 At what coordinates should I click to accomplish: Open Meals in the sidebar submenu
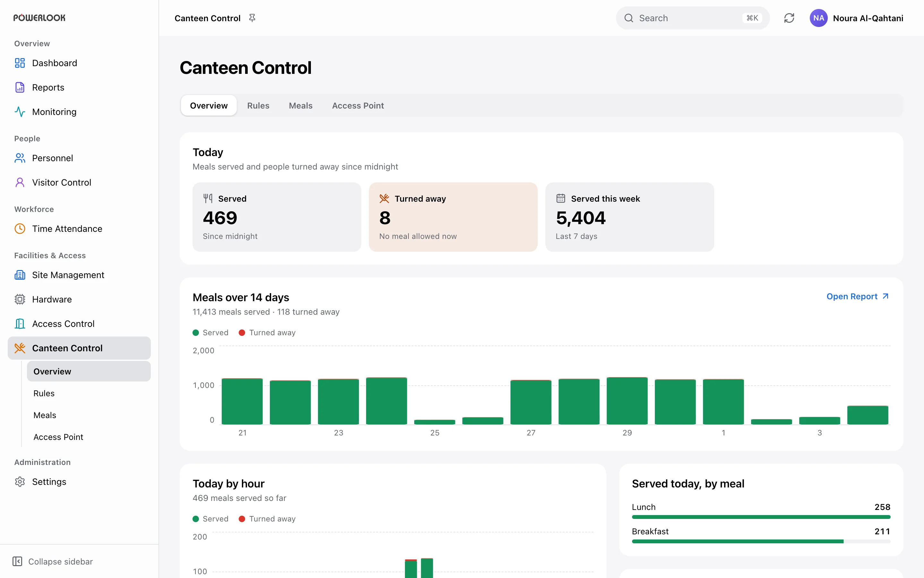tap(89, 415)
